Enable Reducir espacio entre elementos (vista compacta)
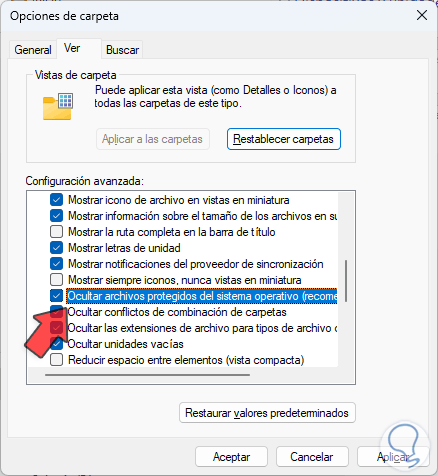This screenshot has width=438, height=476. tap(57, 360)
